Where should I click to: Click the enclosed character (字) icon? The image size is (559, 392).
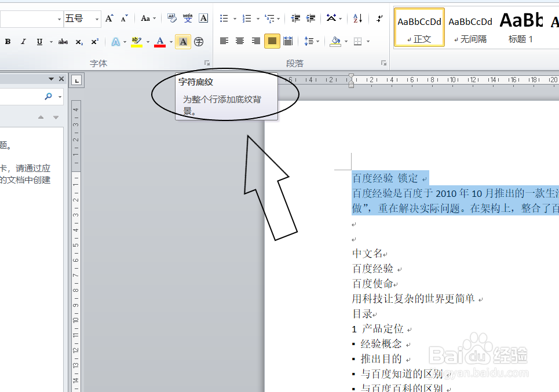point(199,42)
